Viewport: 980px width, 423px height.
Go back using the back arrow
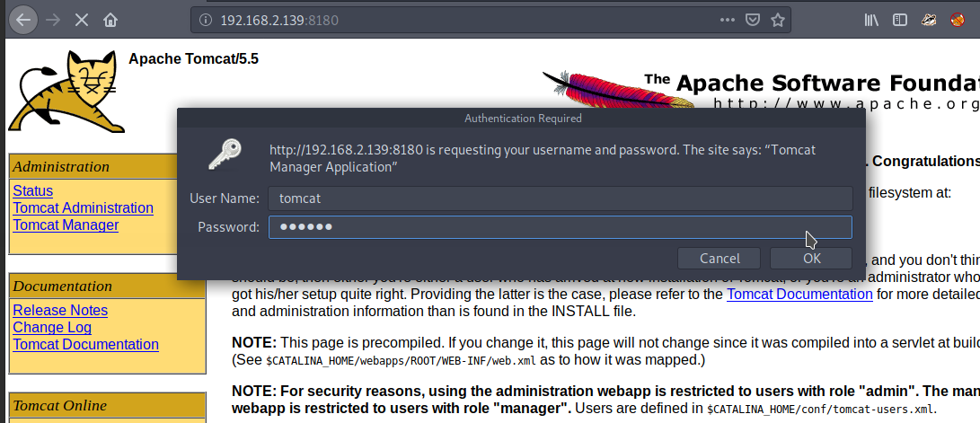pyautogui.click(x=23, y=20)
